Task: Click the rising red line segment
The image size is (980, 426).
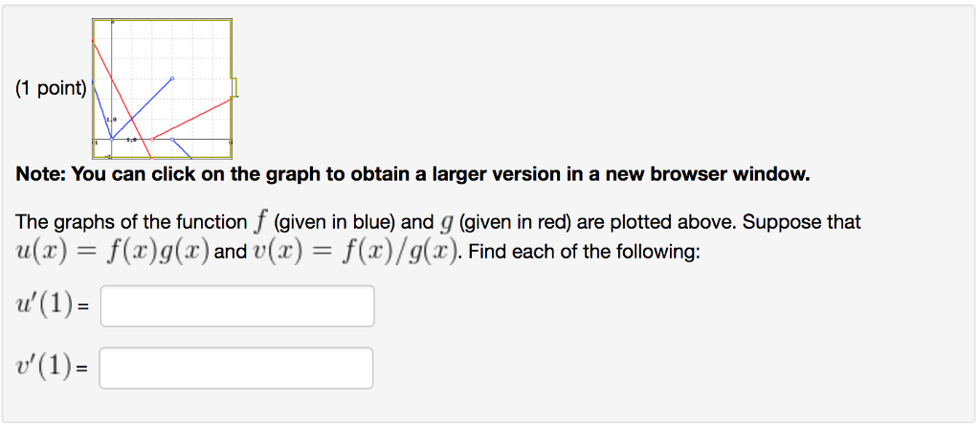Action: (191, 120)
